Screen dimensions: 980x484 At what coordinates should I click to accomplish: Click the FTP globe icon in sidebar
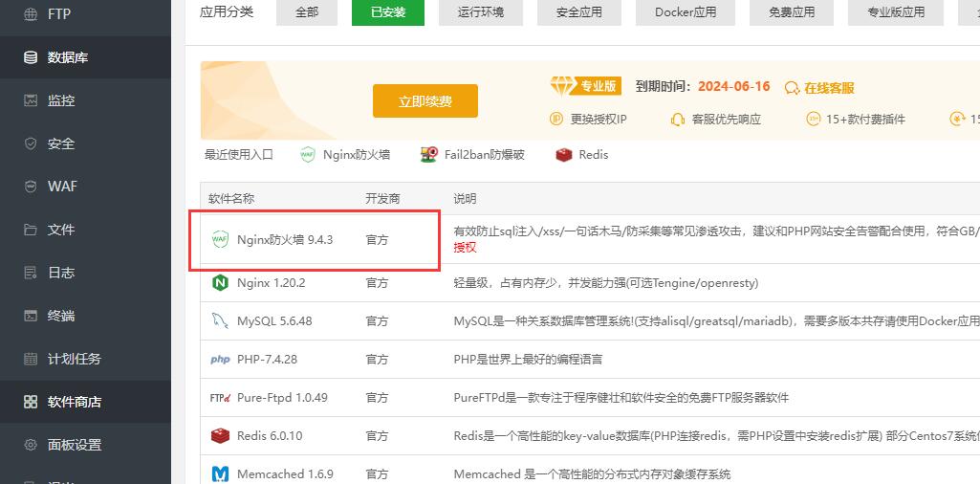30,14
